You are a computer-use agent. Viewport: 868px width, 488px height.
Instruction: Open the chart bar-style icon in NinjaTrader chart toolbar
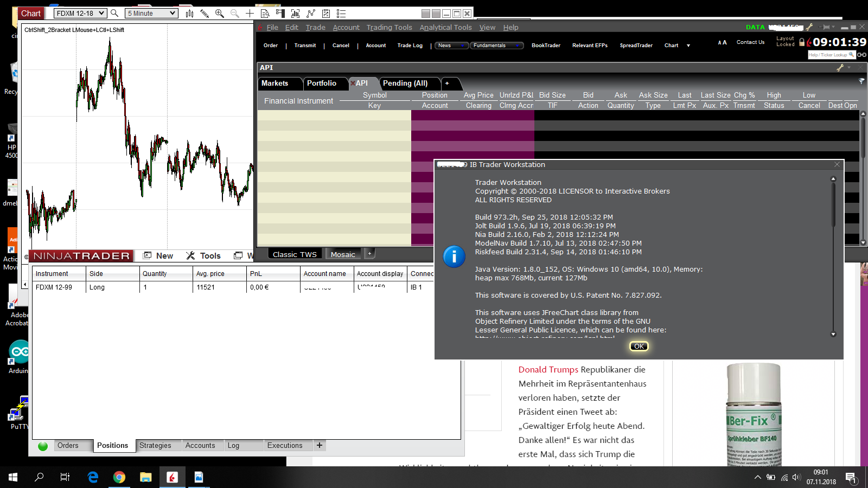pyautogui.click(x=189, y=14)
